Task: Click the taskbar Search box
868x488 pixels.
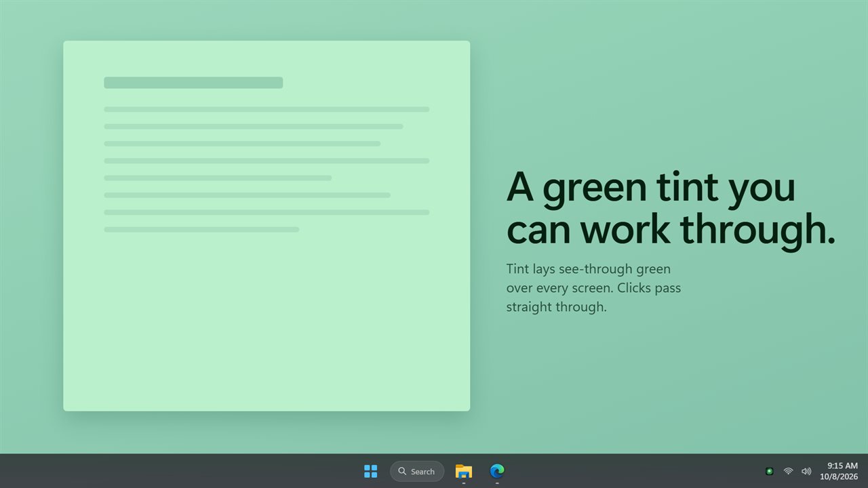Action: (417, 471)
